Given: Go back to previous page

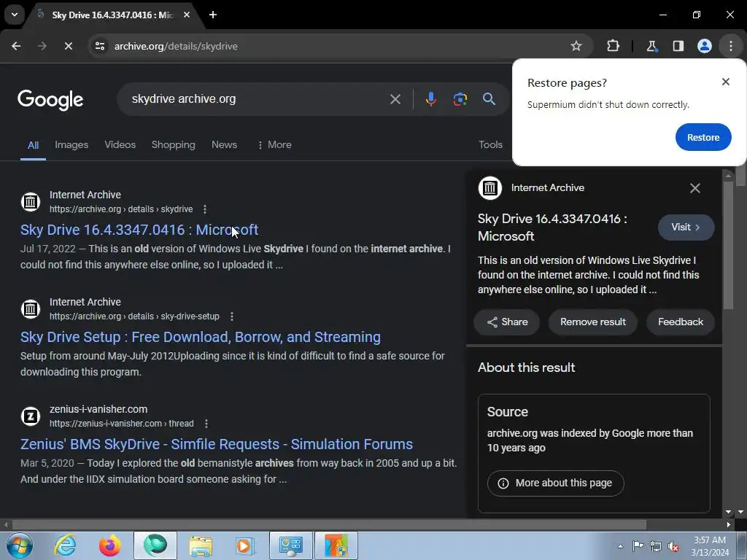Looking at the screenshot, I should click(16, 46).
